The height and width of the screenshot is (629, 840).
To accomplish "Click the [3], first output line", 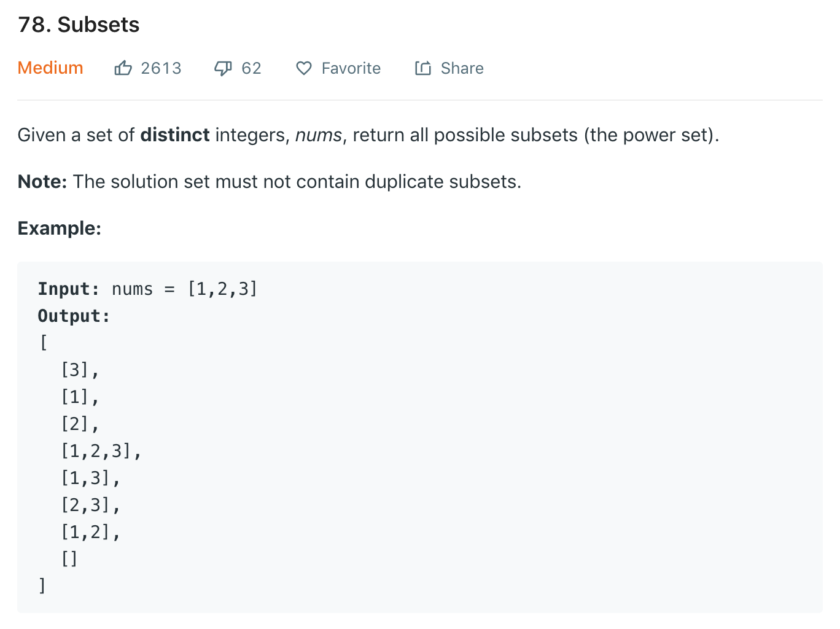I will [80, 370].
